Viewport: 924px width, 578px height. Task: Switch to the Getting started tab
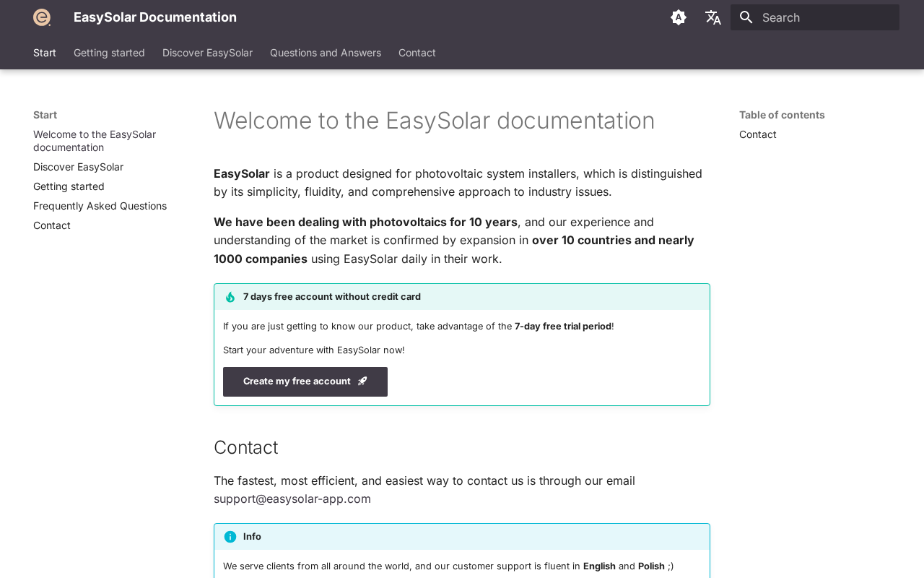tap(109, 53)
